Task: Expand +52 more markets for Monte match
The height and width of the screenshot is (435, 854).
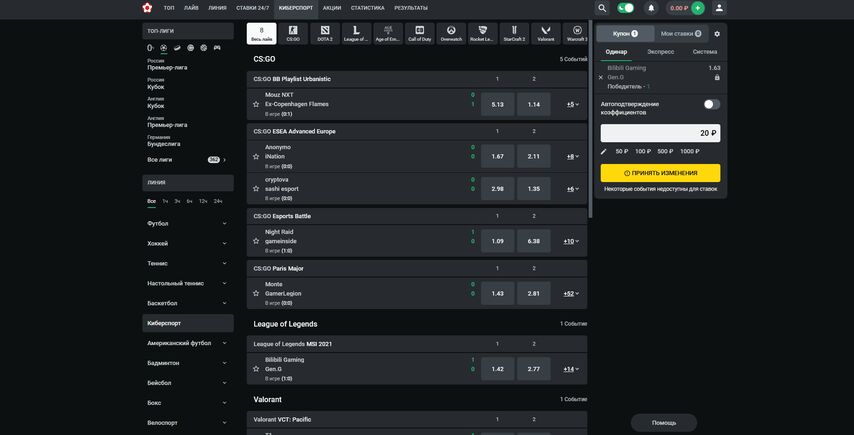Action: click(571, 293)
